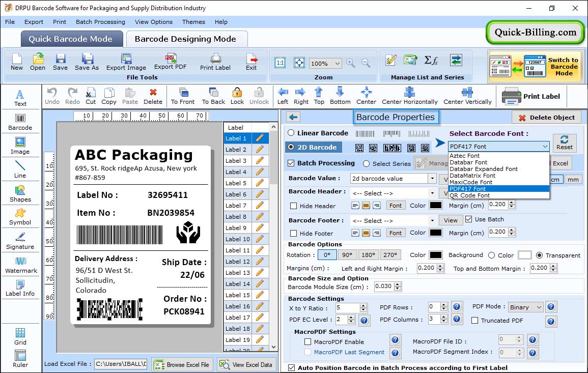Choose Aztec Font from the list
Image resolution: width=588 pixels, height=373 pixels.
498,156
